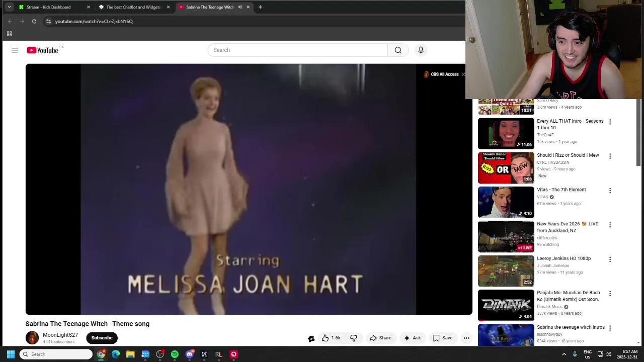
Task: Mute the Sabrina tab audio indicator
Action: click(240, 7)
